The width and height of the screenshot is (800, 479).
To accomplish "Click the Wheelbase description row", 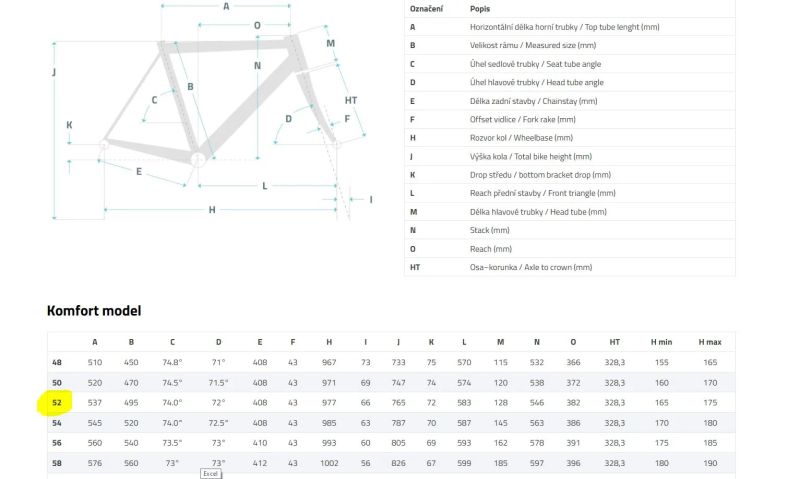I will point(569,138).
